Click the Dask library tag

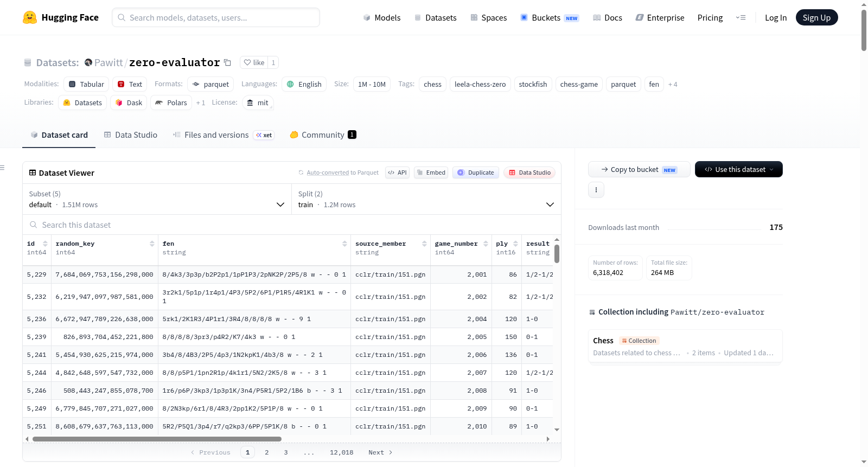(129, 103)
